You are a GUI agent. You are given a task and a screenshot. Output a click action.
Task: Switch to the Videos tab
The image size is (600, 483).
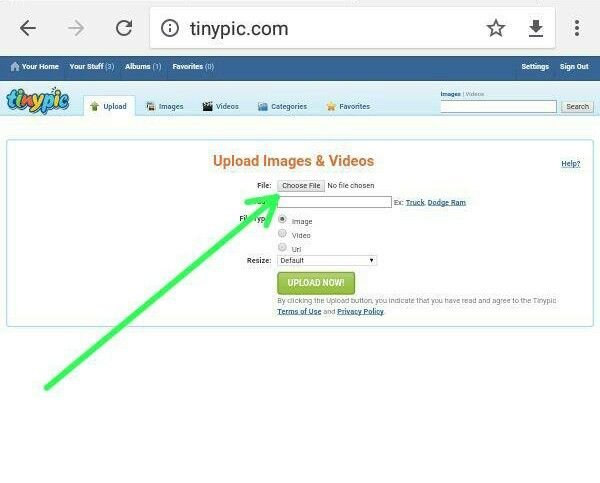[220, 106]
